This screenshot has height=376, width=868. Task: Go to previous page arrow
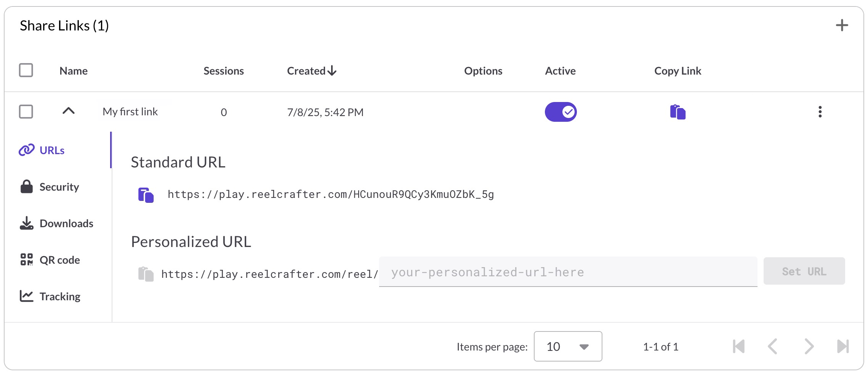click(x=772, y=346)
